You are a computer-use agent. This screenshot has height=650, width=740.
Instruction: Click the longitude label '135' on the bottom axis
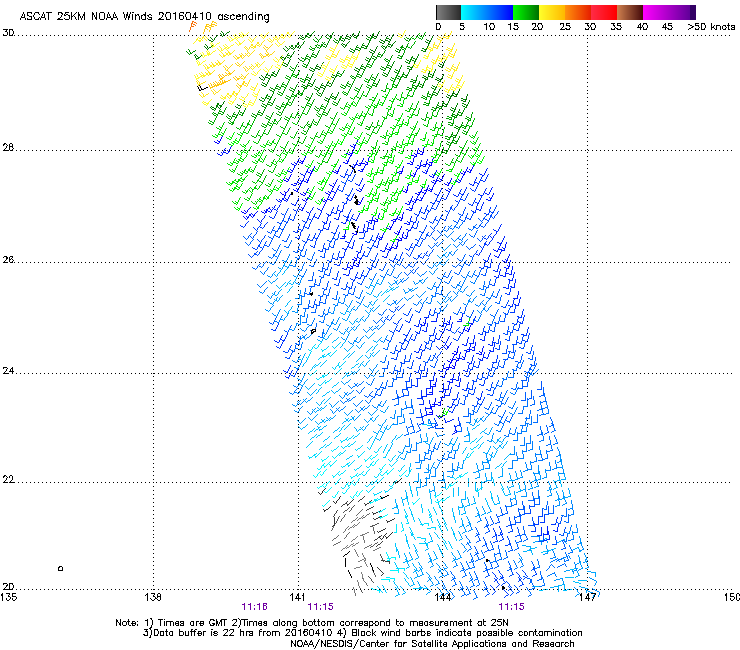(9, 597)
